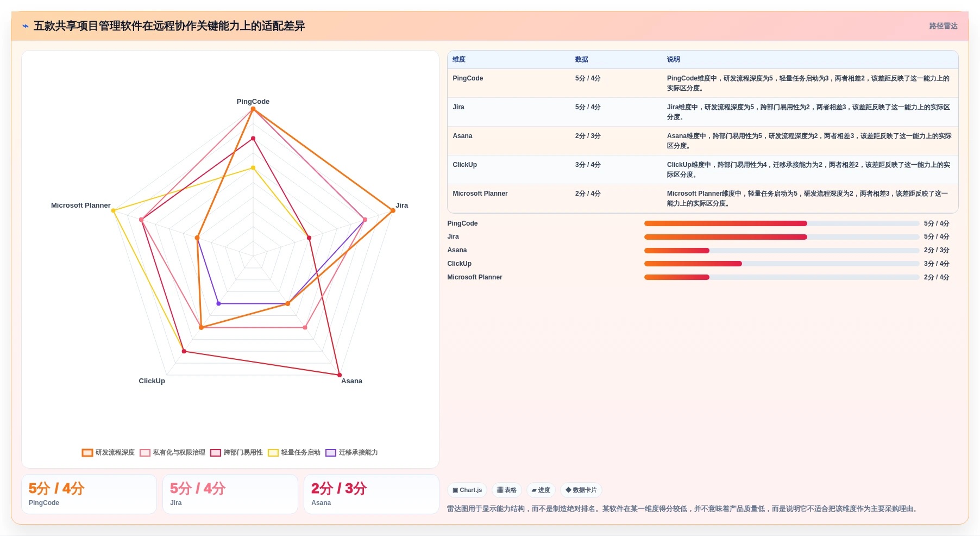Click the PingCode axis label on radar chart
The image size is (980, 536).
pyautogui.click(x=253, y=102)
